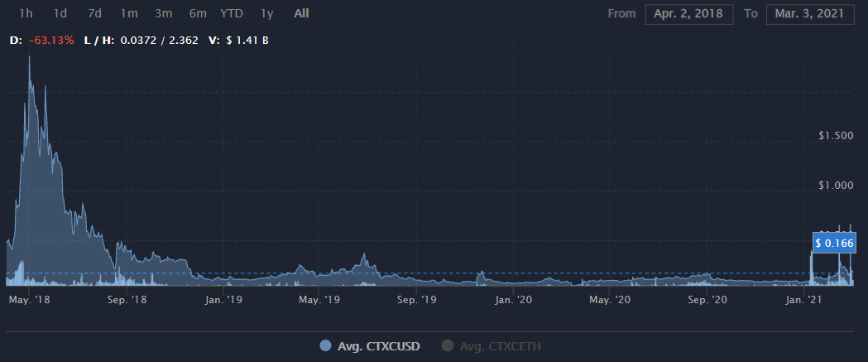Select the YTD range
Viewport: 868px width, 362px height.
[x=232, y=13]
